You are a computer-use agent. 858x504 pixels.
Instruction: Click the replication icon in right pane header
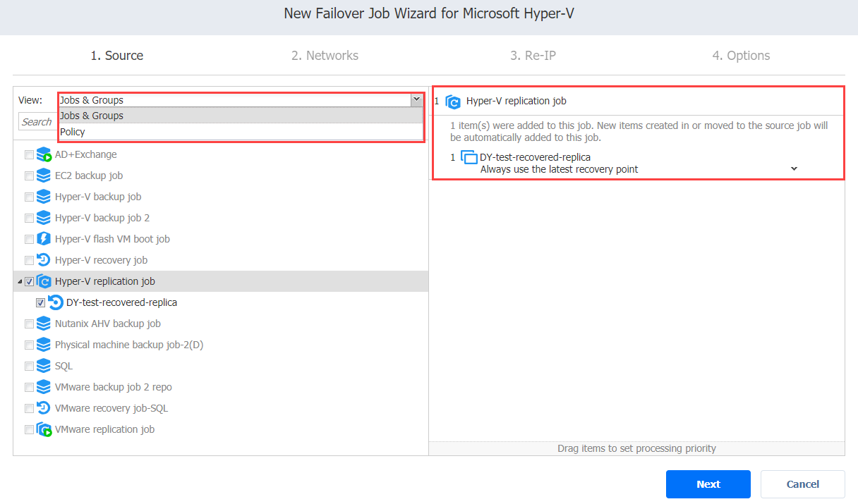click(x=453, y=102)
